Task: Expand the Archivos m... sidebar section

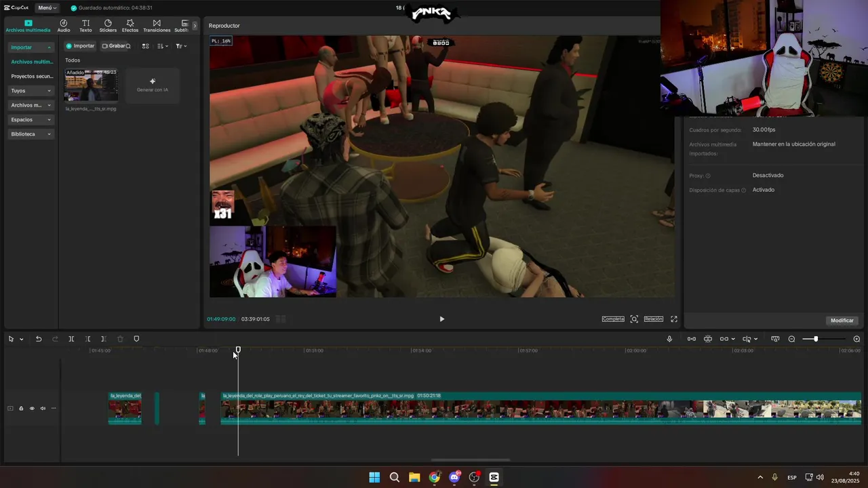Action: 31,105
